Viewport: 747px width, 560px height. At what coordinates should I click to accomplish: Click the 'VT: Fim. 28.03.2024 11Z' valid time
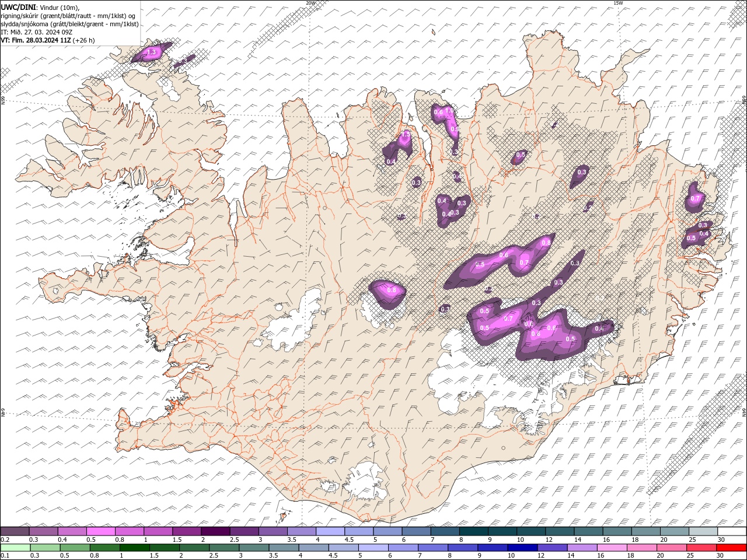coord(36,40)
